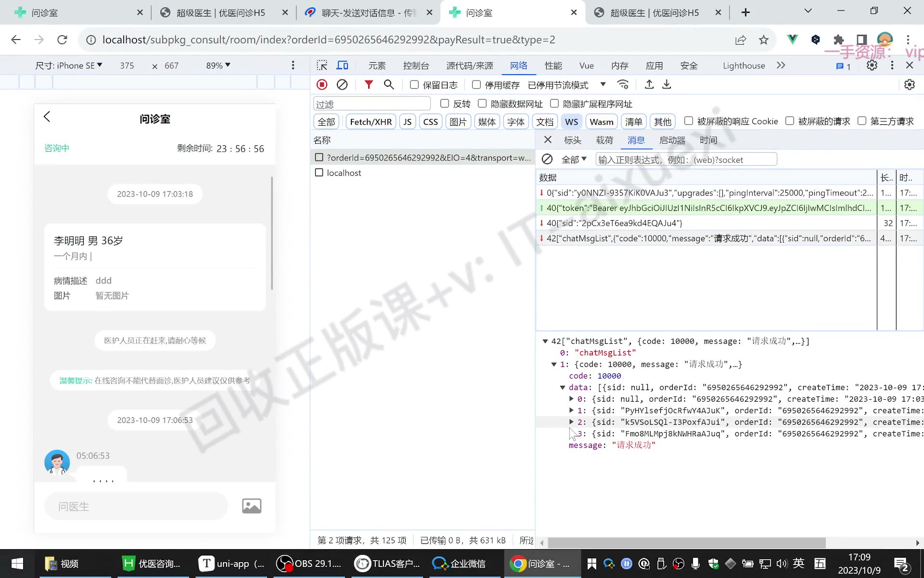
Task: Open the 全部 message type dropdown
Action: 574,159
